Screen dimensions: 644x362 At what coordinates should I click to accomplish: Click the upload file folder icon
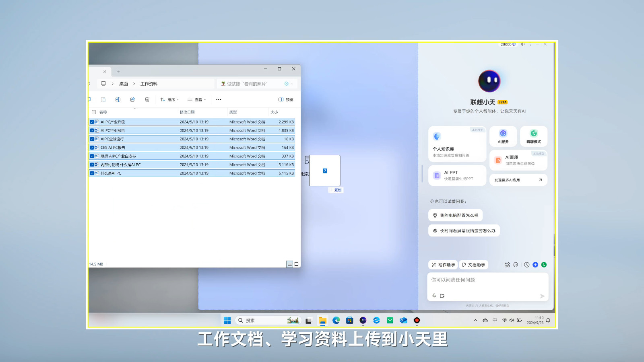[442, 296]
